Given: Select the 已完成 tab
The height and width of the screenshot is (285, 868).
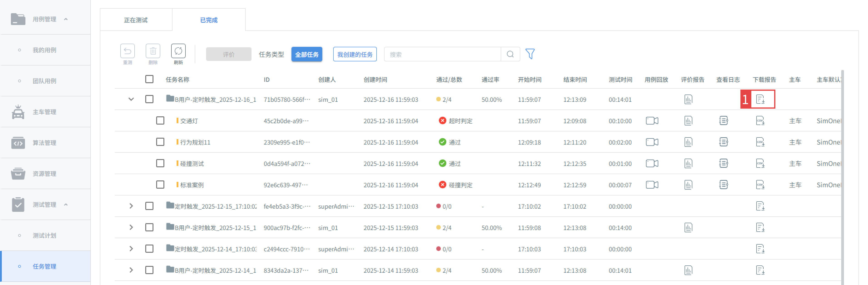Looking at the screenshot, I should [209, 20].
